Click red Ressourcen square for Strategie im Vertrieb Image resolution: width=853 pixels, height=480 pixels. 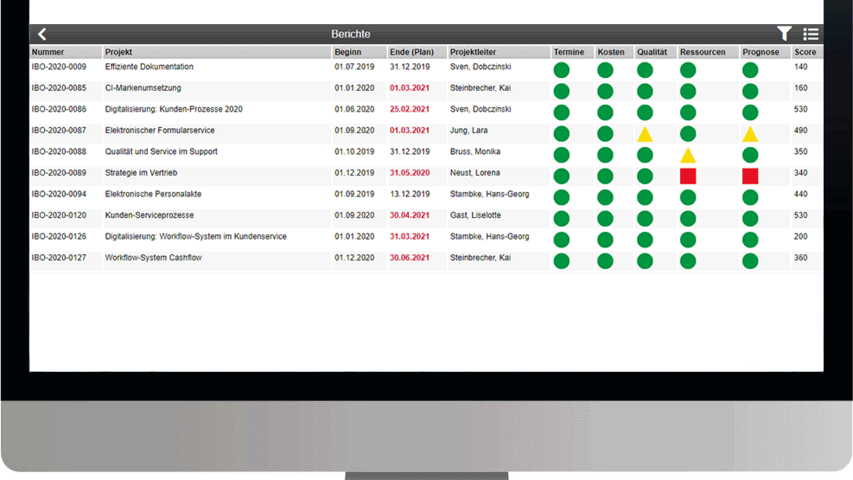(x=687, y=176)
